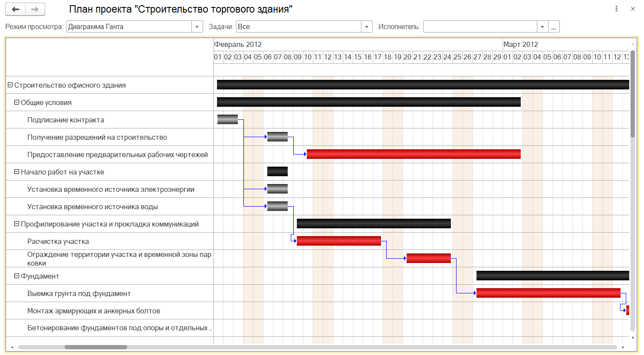This screenshot has height=355, width=644.
Task: Click the ellipsis button beside Исполнитель
Action: pos(554,27)
